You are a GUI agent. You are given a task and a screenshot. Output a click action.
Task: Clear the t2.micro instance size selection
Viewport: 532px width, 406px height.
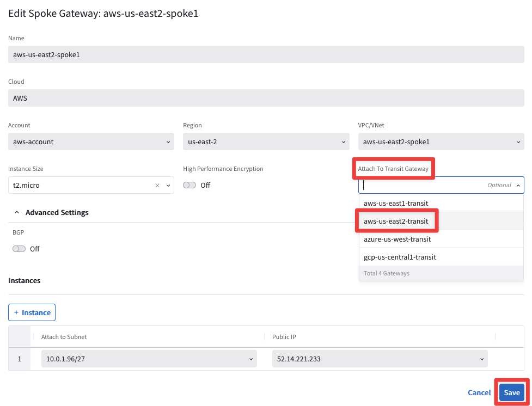point(157,186)
